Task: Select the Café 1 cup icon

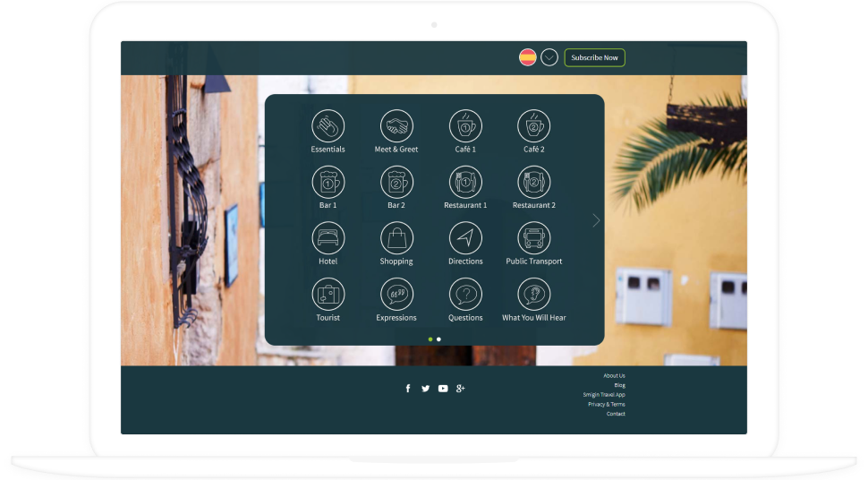Action: click(465, 125)
